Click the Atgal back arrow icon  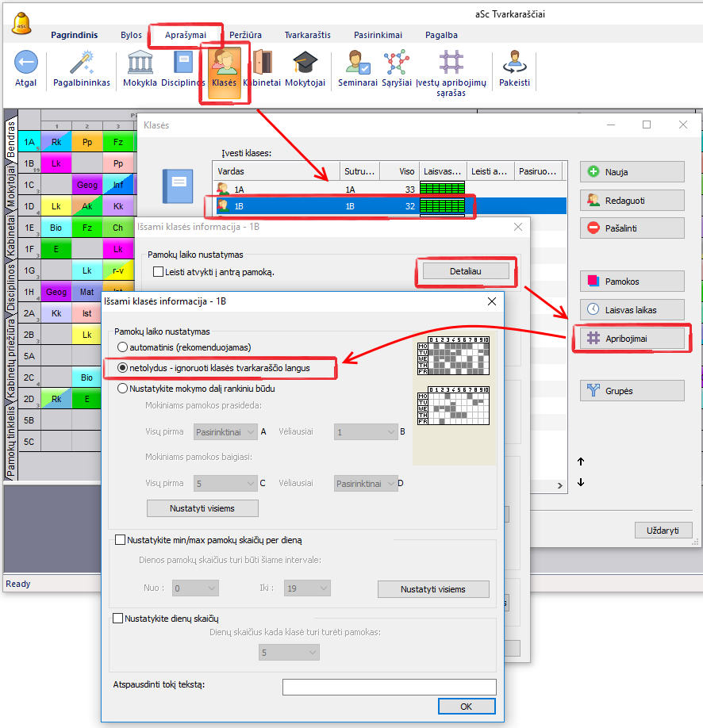pos(26,63)
